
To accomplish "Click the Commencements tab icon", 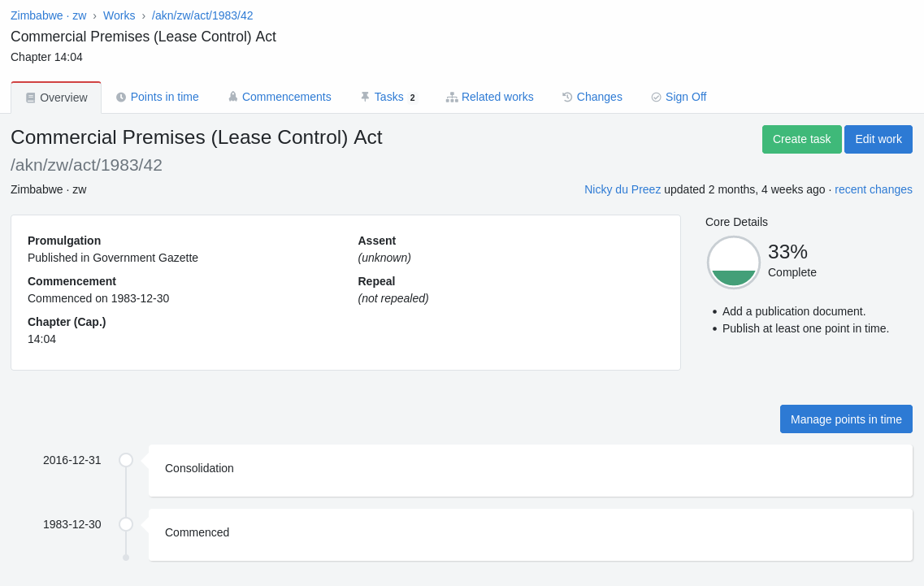I will (233, 97).
